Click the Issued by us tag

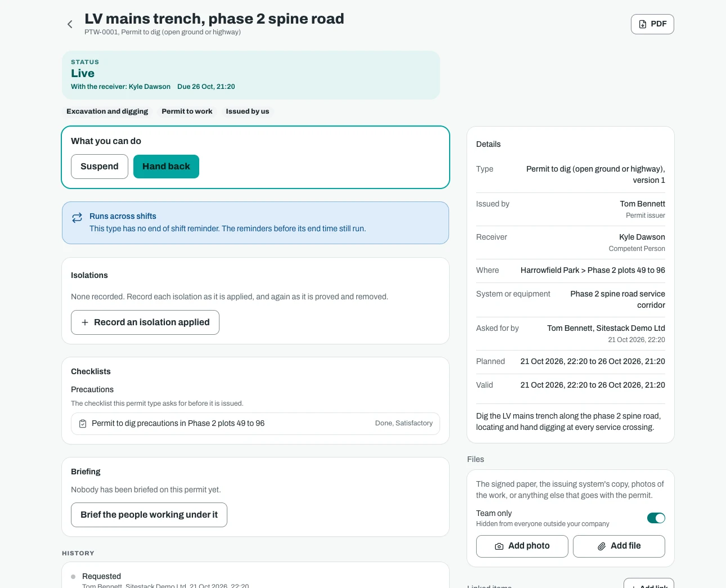(248, 111)
